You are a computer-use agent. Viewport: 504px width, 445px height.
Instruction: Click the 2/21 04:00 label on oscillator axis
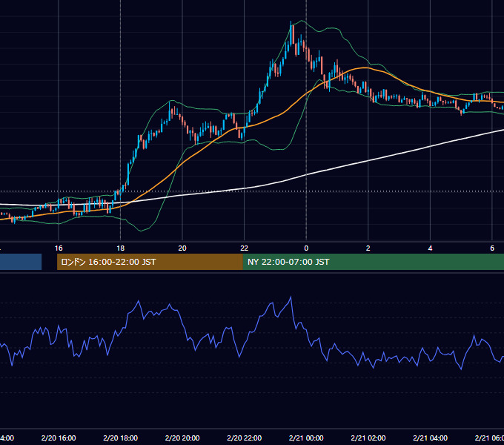pos(430,438)
